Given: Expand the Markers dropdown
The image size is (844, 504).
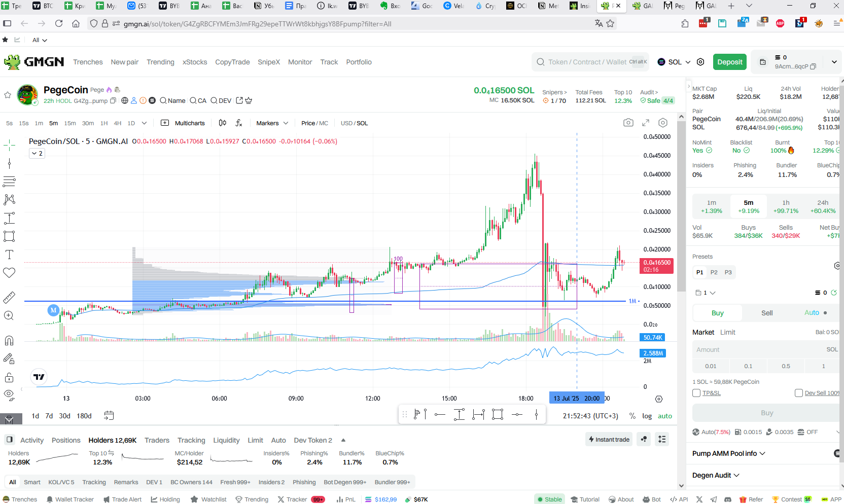Looking at the screenshot, I should pyautogui.click(x=272, y=123).
